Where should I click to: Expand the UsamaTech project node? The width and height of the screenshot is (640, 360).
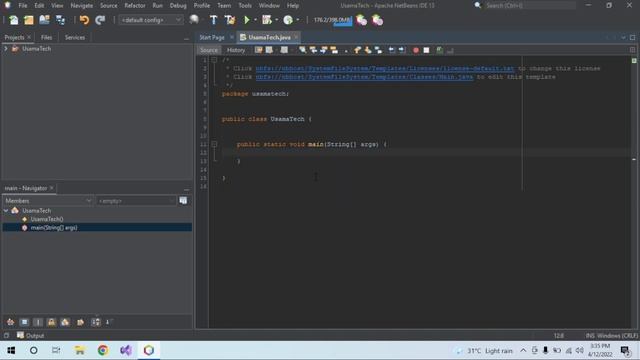[6, 49]
